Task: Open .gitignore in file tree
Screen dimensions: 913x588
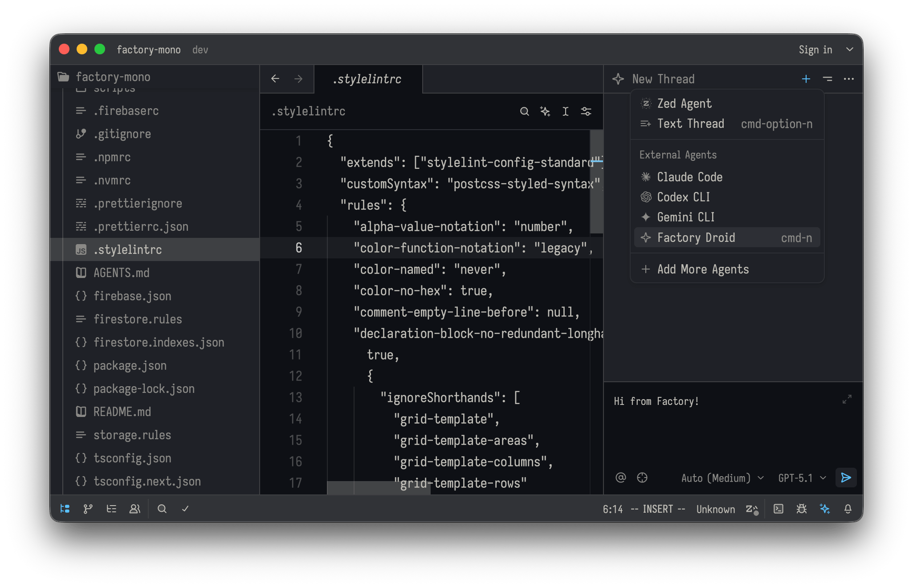Action: (x=155, y=134)
